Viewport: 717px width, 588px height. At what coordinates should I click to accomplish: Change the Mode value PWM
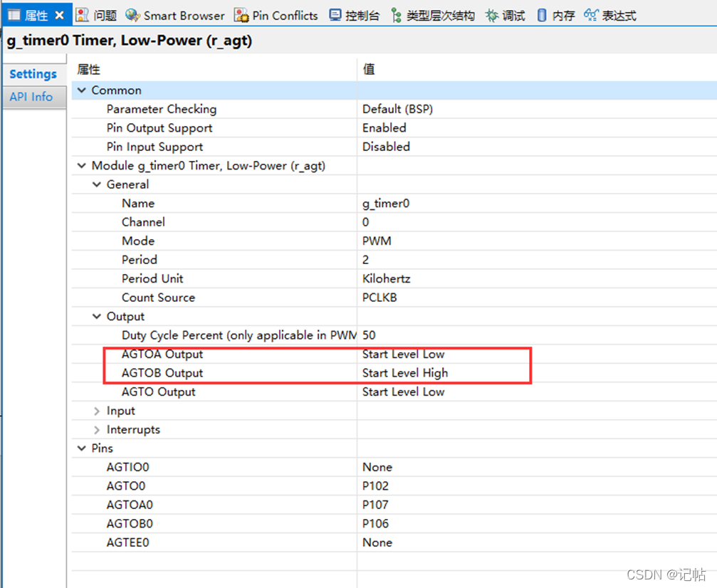click(x=377, y=241)
